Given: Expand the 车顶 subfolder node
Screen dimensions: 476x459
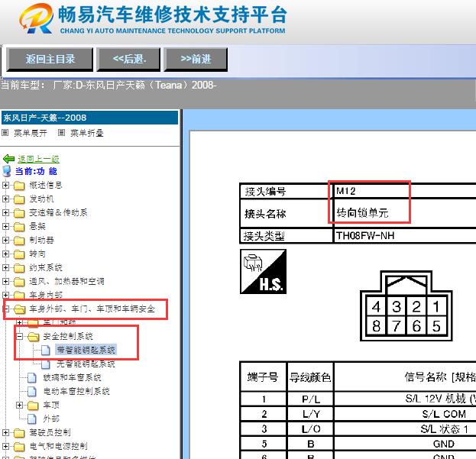Looking at the screenshot, I should 19,405.
